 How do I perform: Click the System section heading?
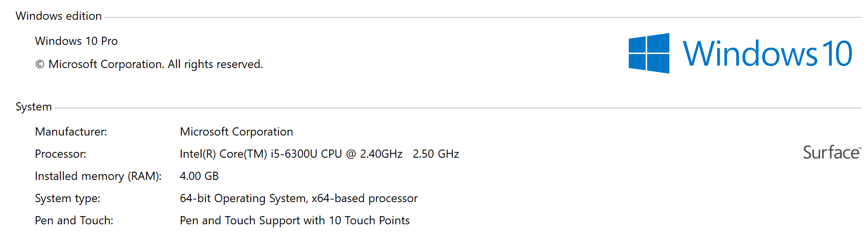[33, 107]
